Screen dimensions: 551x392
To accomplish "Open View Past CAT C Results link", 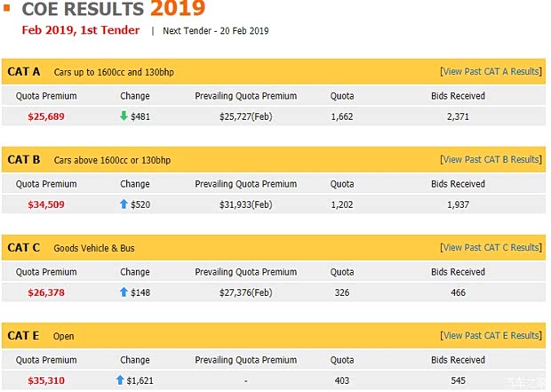I will point(491,247).
